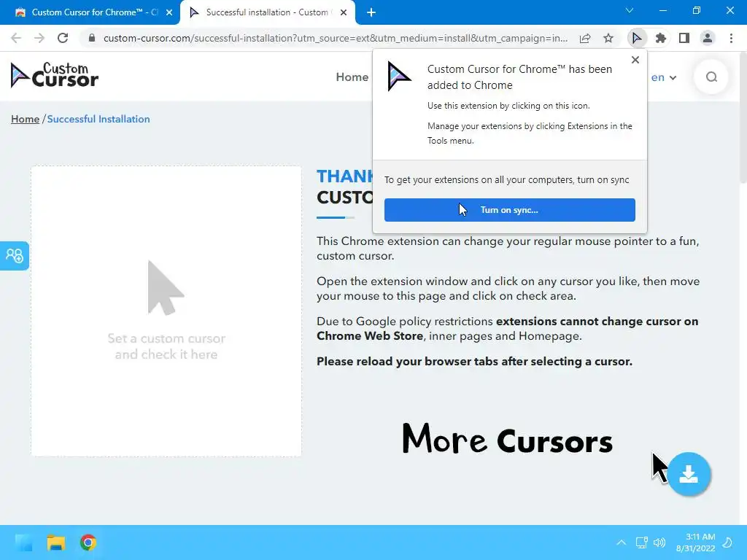Viewport: 747px width, 560px height.
Task: View site information lock icon
Action: pyautogui.click(x=92, y=38)
